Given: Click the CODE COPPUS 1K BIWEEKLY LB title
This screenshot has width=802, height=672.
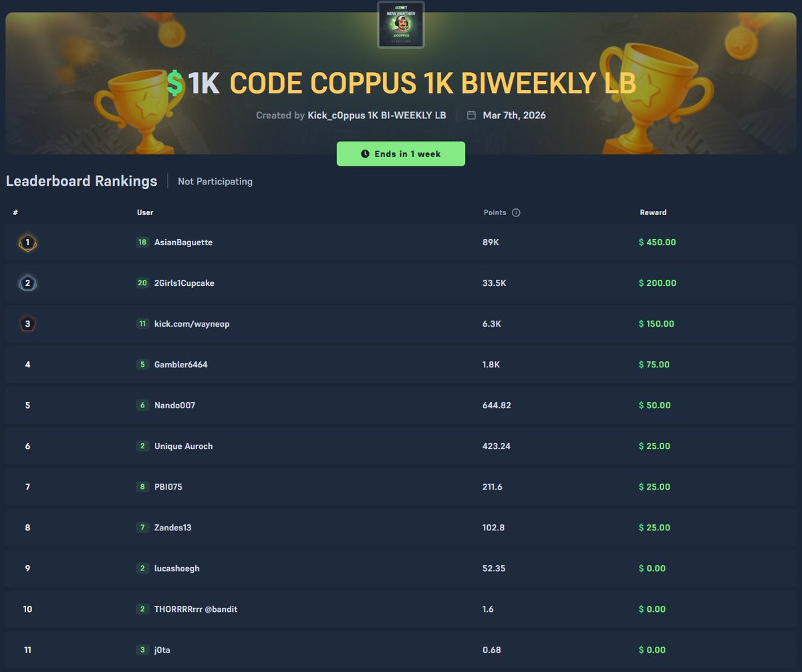Looking at the screenshot, I should click(x=432, y=84).
